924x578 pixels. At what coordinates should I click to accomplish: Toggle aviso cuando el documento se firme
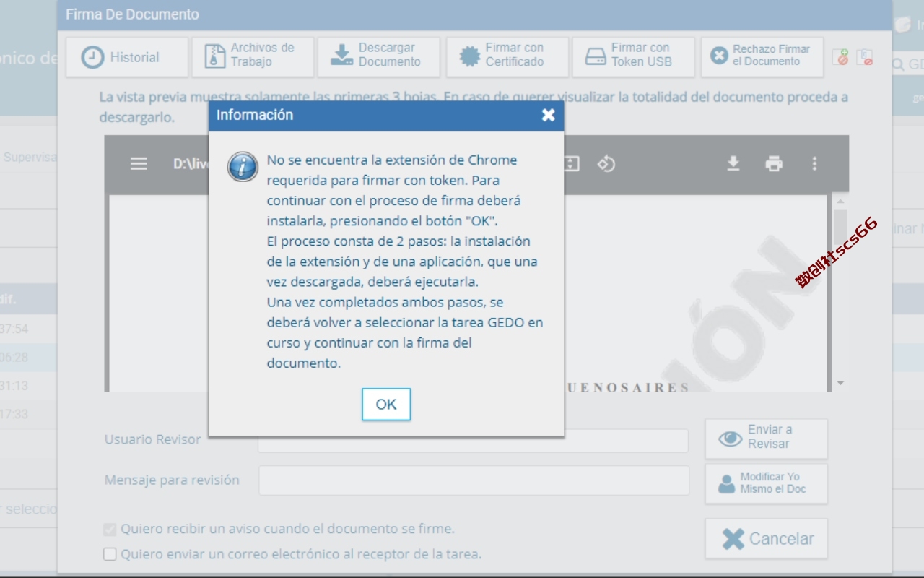tap(110, 530)
